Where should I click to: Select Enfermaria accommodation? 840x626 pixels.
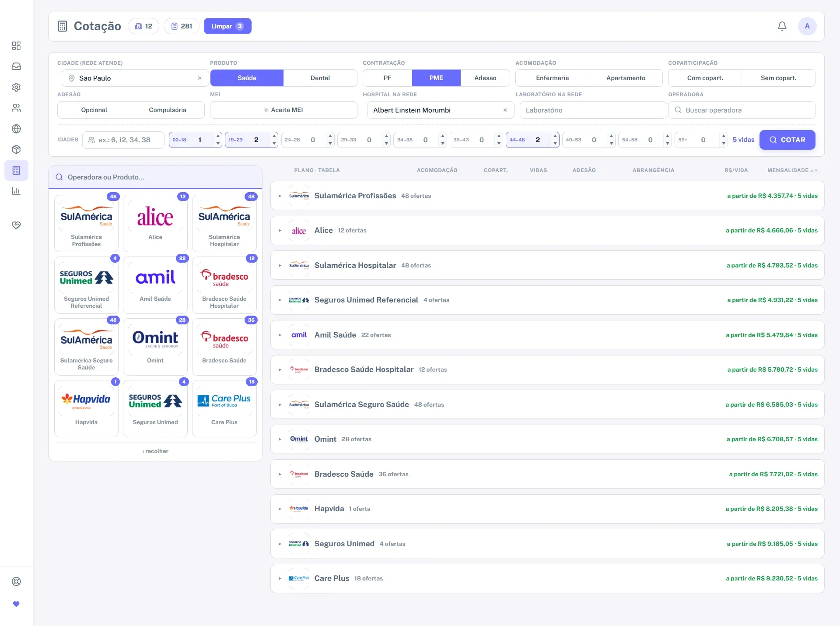pyautogui.click(x=553, y=78)
